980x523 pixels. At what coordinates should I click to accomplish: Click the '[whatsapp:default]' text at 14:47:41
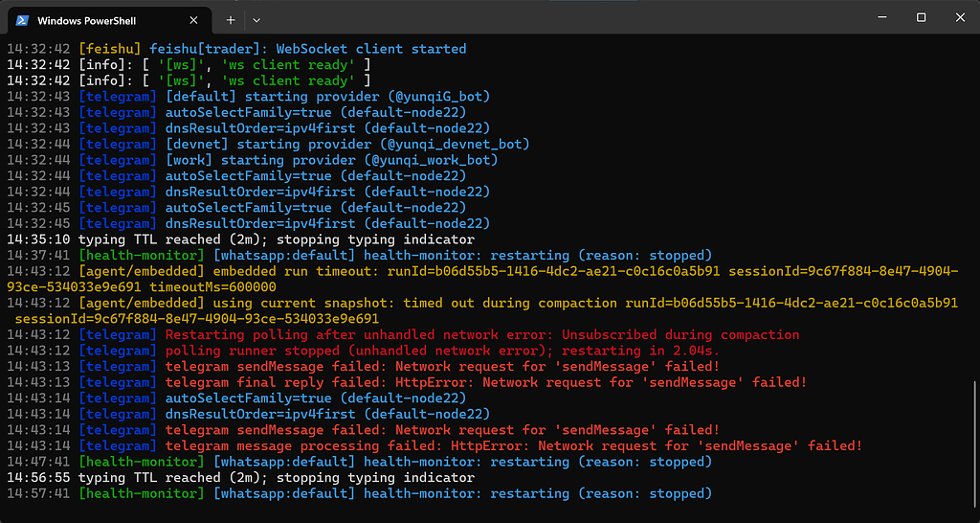[284, 463]
